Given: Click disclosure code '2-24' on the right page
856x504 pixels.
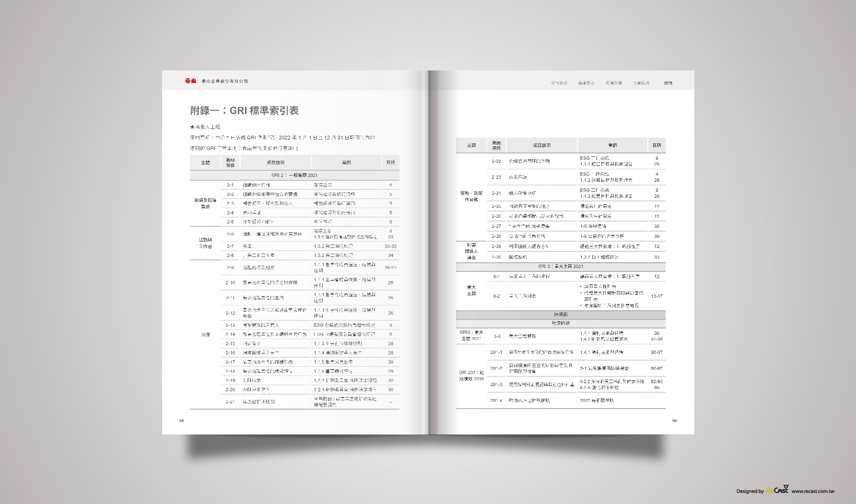Looking at the screenshot, I should coord(496,193).
